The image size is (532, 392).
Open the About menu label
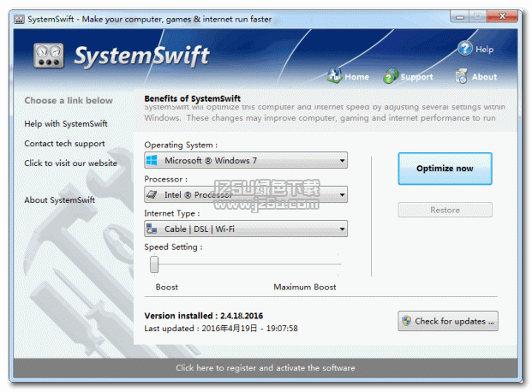click(484, 77)
